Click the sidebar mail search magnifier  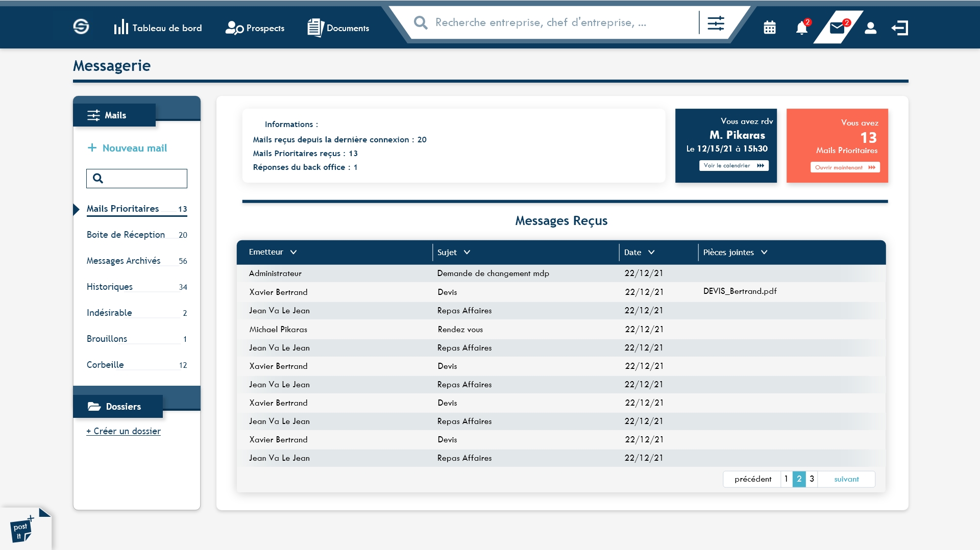[98, 178]
